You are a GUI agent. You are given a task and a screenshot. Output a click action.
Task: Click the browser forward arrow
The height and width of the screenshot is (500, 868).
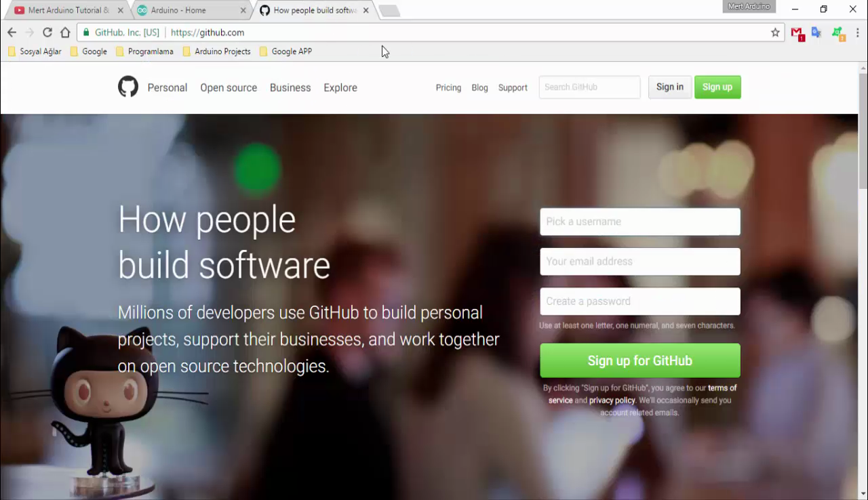[29, 33]
